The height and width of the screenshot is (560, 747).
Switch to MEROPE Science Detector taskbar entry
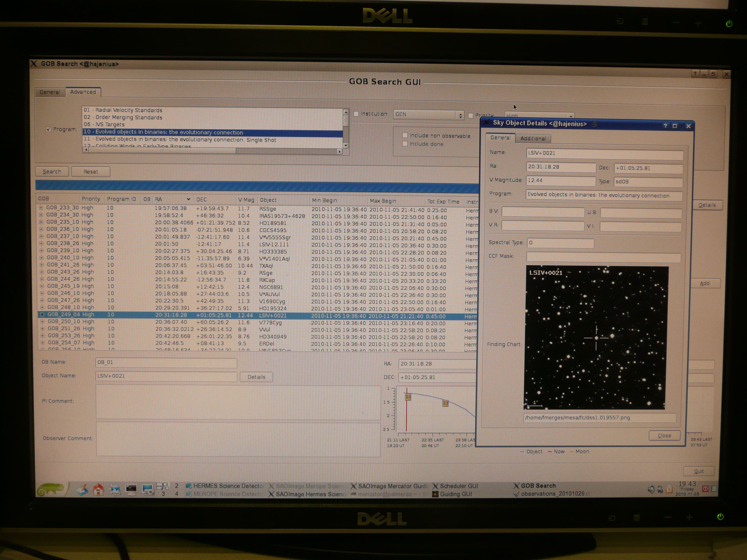225,494
